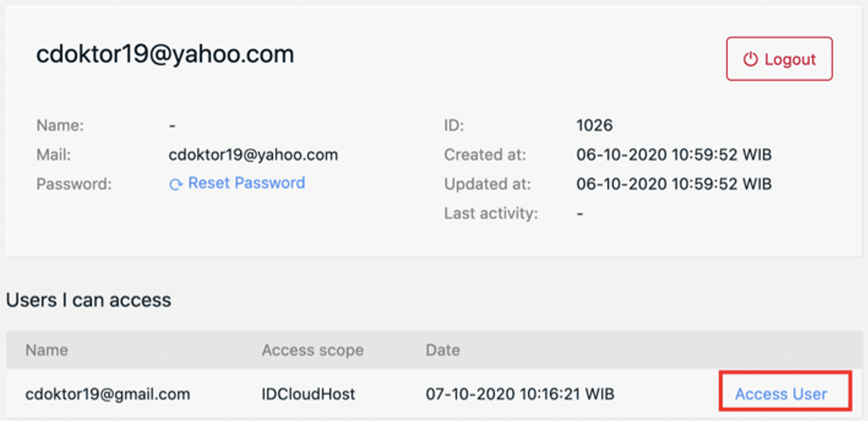The height and width of the screenshot is (421, 868).
Task: Click the Last activity label
Action: click(x=490, y=213)
